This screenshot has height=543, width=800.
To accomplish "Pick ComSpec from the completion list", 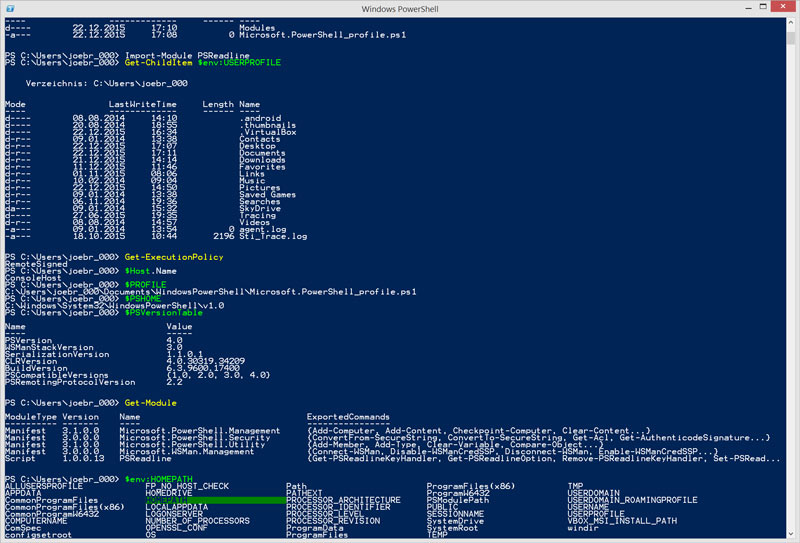I will click(23, 528).
